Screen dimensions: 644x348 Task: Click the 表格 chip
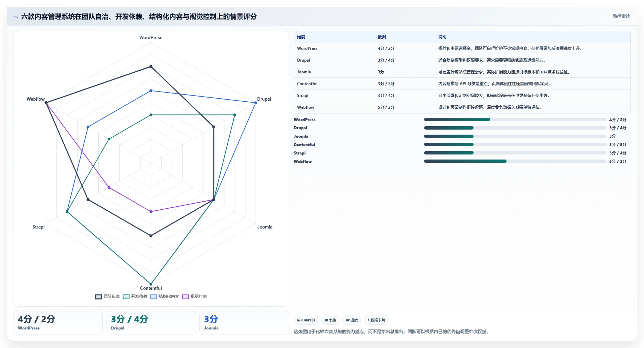coord(330,320)
